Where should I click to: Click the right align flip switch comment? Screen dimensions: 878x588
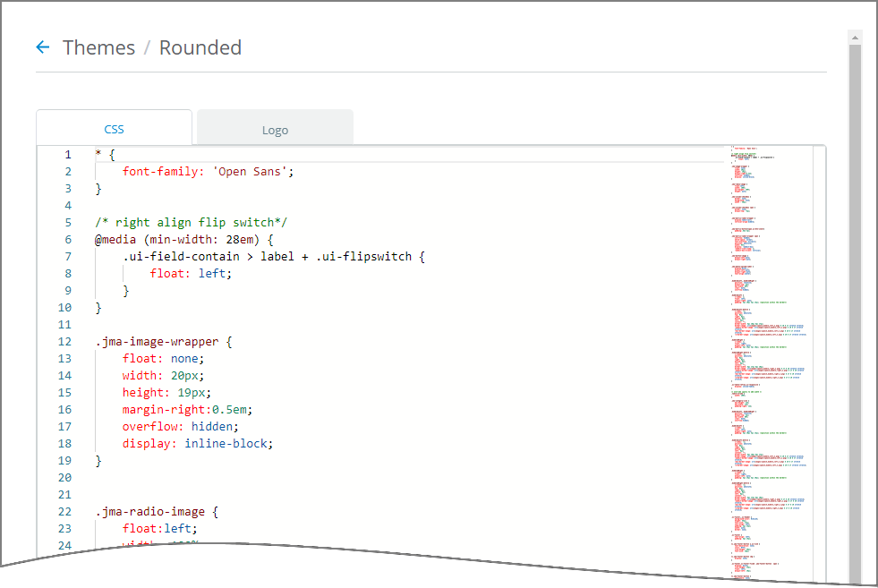tap(191, 222)
